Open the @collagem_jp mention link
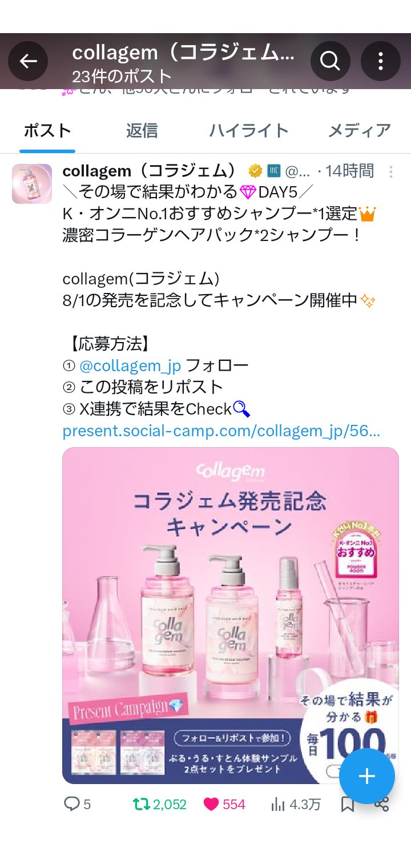This screenshot has height=868, width=411. point(130,365)
